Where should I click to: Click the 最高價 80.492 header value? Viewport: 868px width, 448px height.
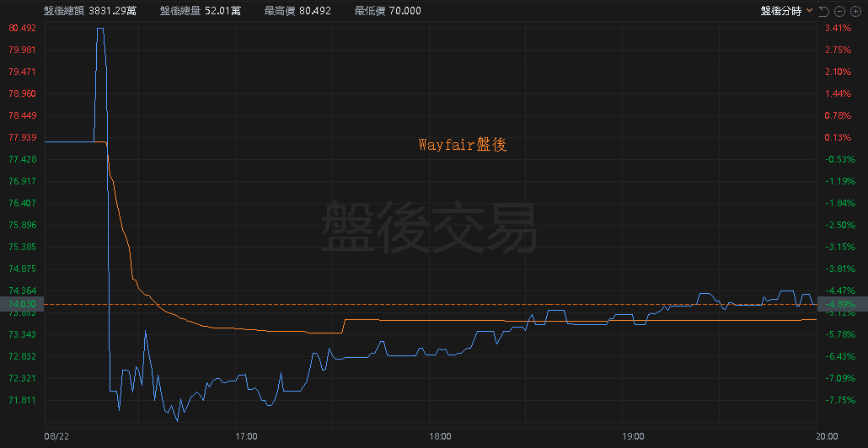(297, 10)
